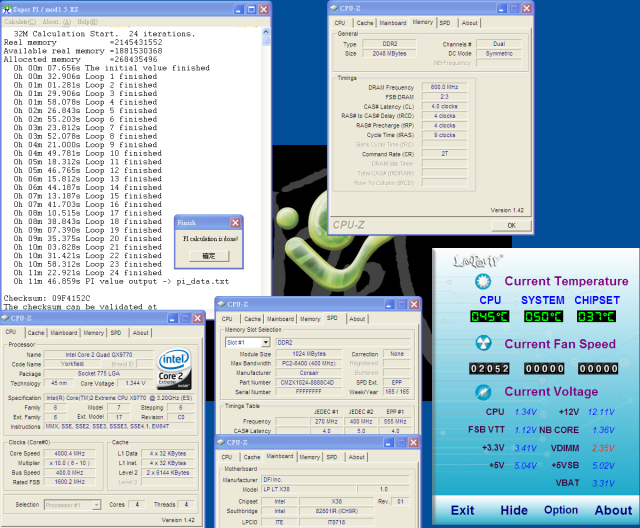The width and height of the screenshot is (640, 528).
Task: Close the CPU-Z SPD window
Action: click(x=414, y=304)
